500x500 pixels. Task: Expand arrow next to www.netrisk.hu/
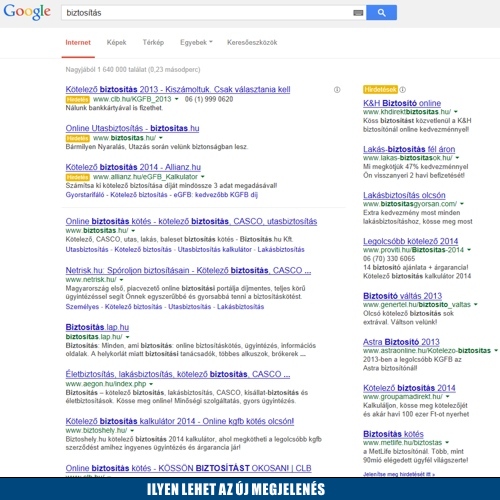pyautogui.click(x=121, y=280)
